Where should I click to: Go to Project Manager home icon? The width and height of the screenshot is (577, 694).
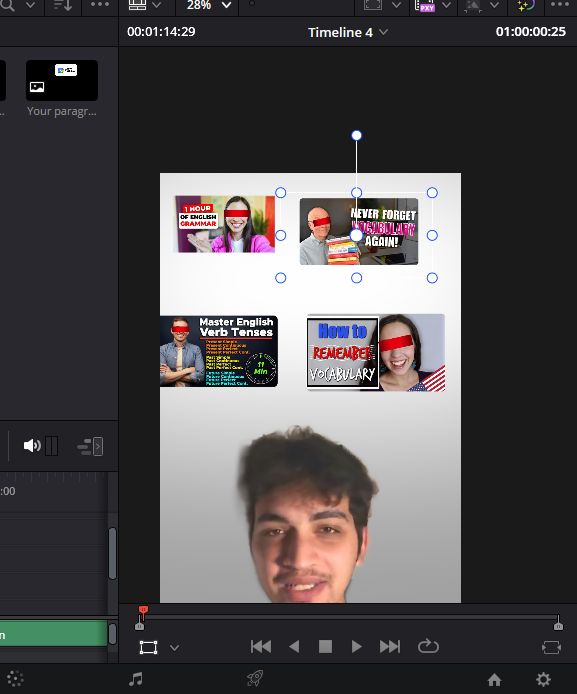click(494, 679)
